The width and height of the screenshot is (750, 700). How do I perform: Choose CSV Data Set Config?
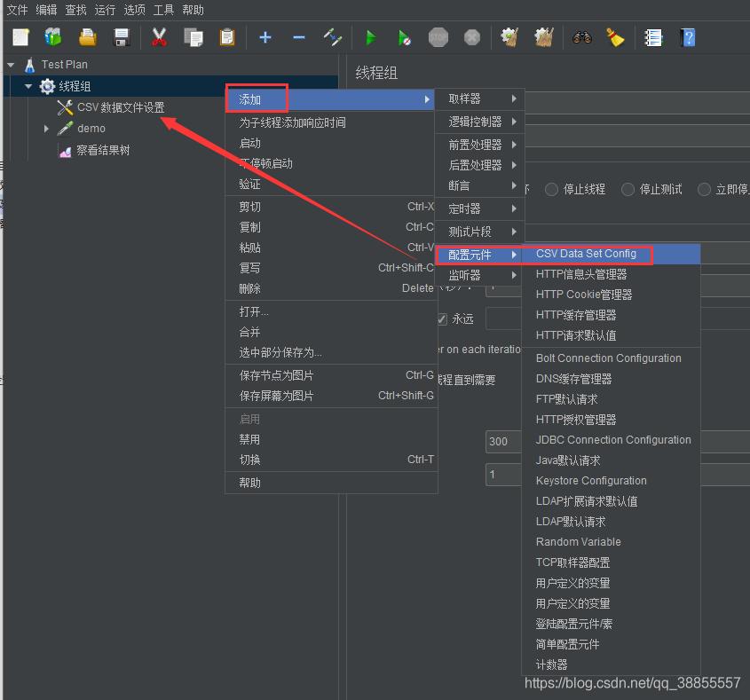coord(611,254)
